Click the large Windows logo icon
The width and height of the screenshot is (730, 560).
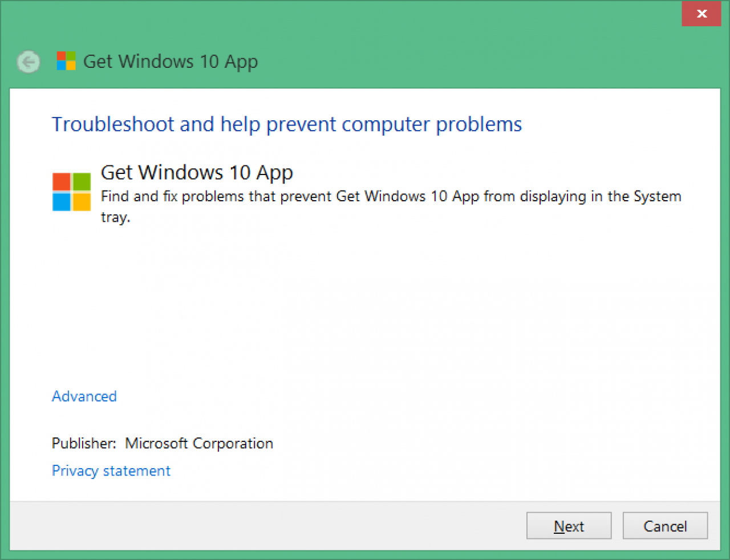pos(71,192)
